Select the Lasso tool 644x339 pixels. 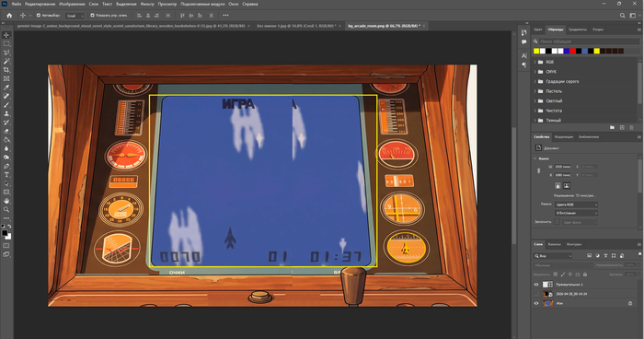click(x=6, y=53)
